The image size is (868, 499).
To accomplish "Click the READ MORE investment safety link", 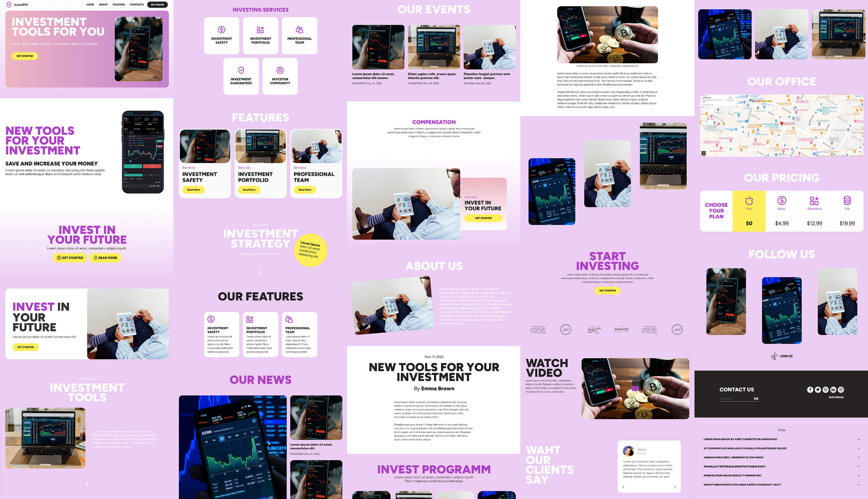I will click(x=193, y=189).
